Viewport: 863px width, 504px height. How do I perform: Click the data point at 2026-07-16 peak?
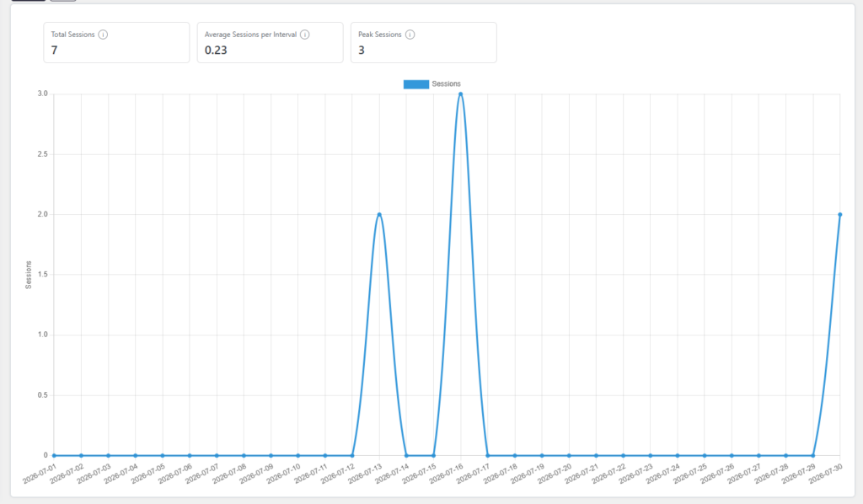coord(461,94)
